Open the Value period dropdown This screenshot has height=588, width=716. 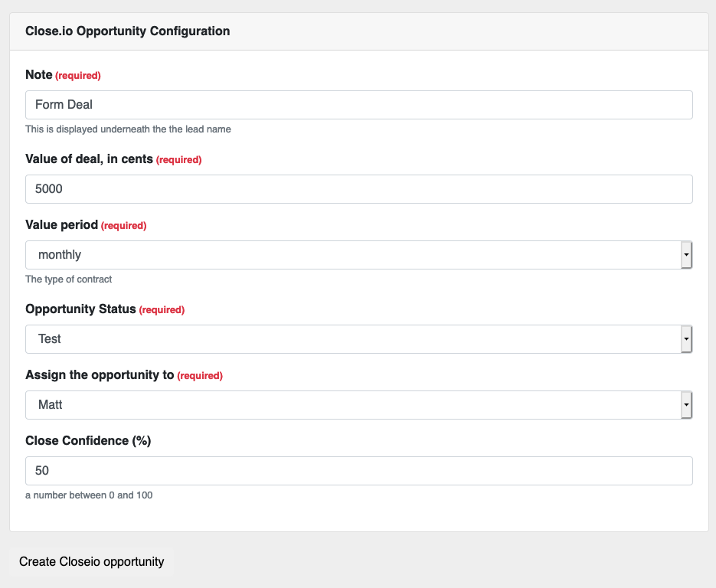359,255
